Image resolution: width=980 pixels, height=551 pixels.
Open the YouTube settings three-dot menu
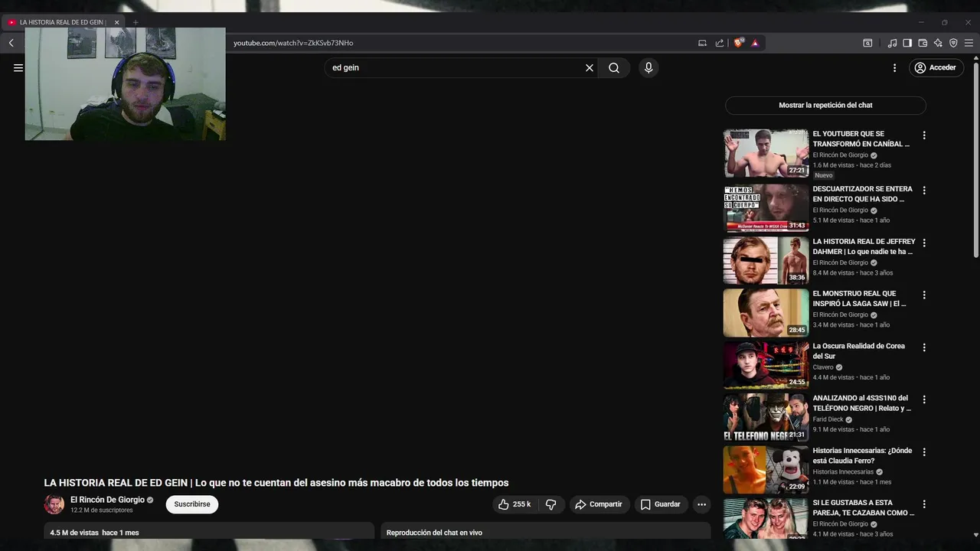[894, 67]
